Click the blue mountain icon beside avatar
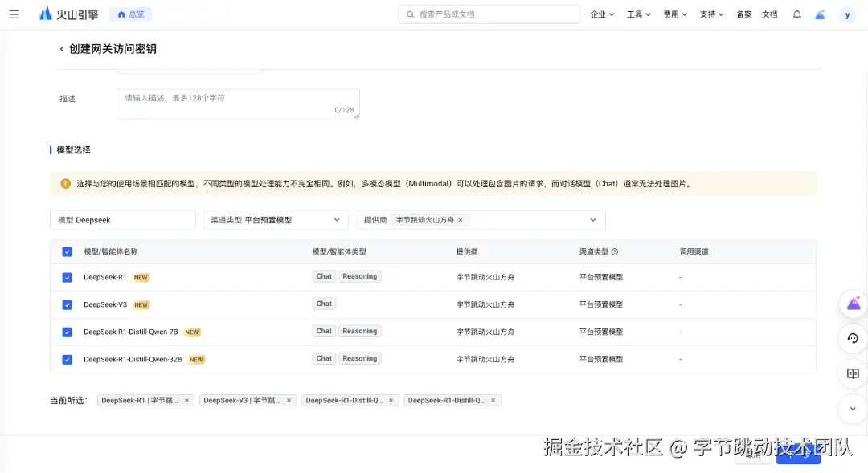 pos(820,15)
